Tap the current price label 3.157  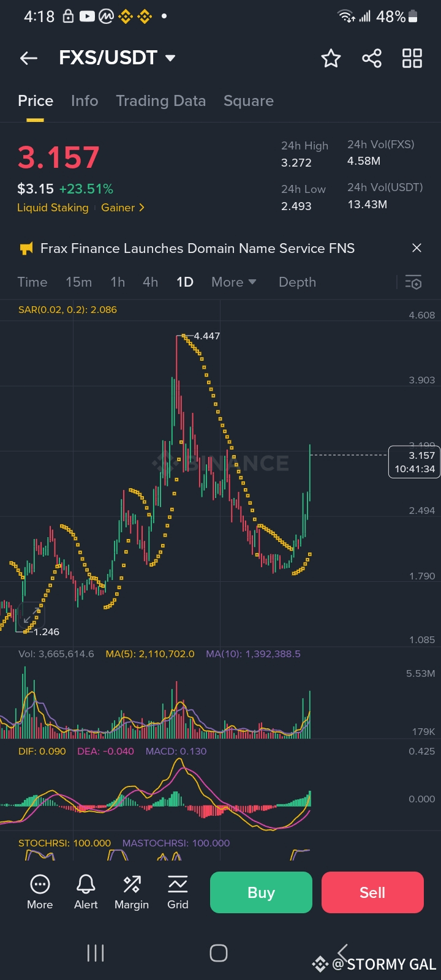pyautogui.click(x=415, y=462)
